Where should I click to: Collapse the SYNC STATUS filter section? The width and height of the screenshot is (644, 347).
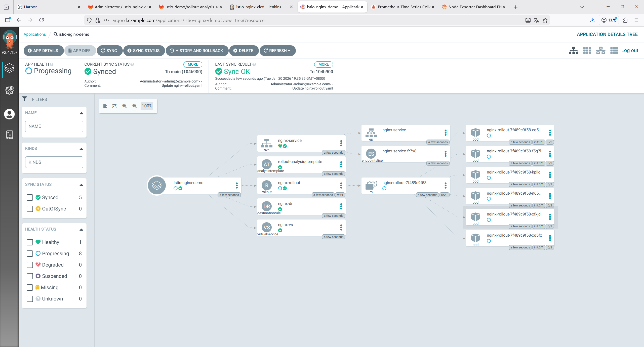(81, 185)
